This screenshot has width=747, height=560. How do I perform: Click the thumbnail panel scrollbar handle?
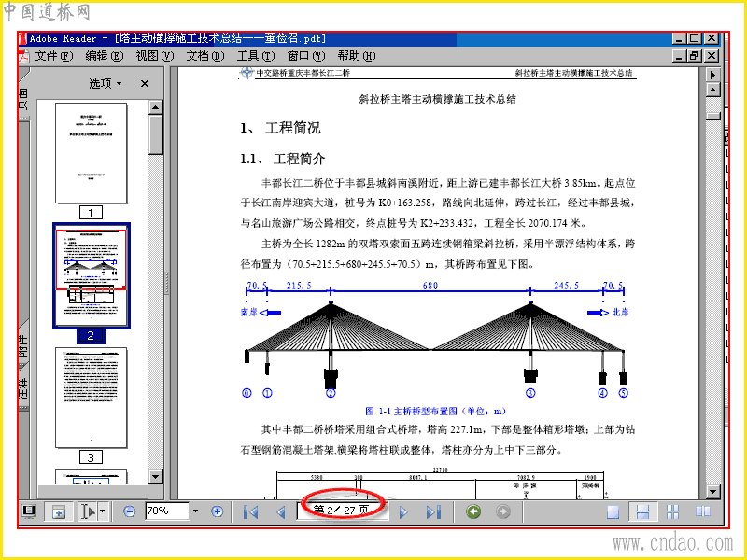(x=156, y=134)
